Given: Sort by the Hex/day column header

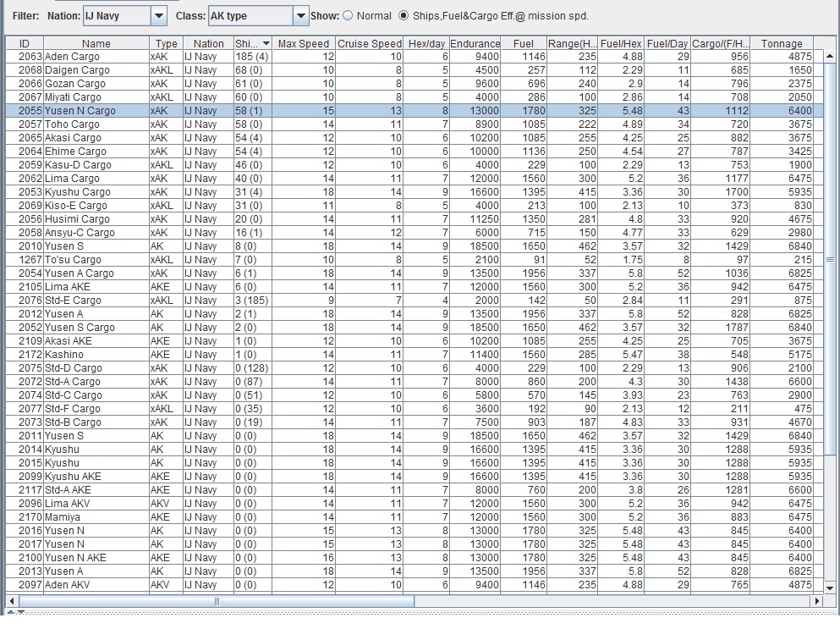Looking at the screenshot, I should [x=426, y=43].
